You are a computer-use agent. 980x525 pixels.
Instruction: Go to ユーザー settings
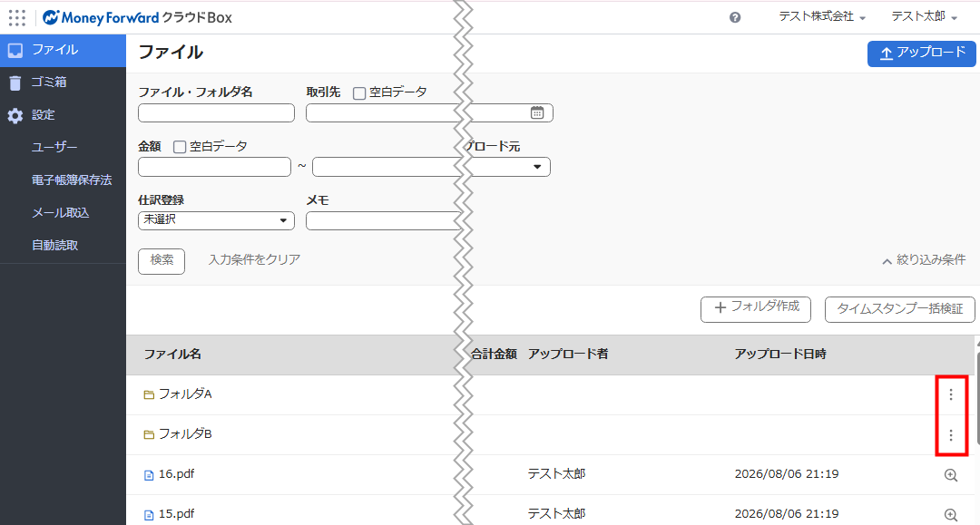coord(55,147)
